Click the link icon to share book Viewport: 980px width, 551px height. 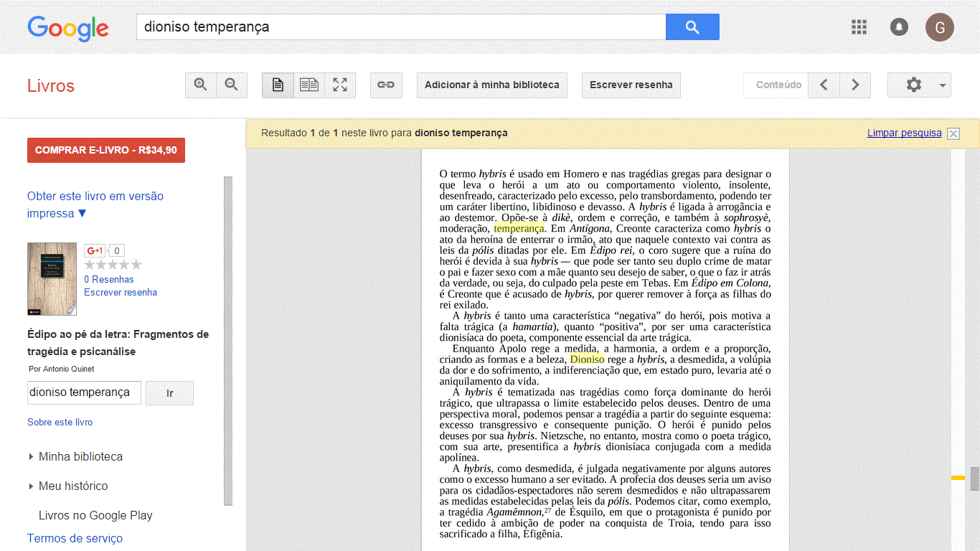[x=386, y=85]
